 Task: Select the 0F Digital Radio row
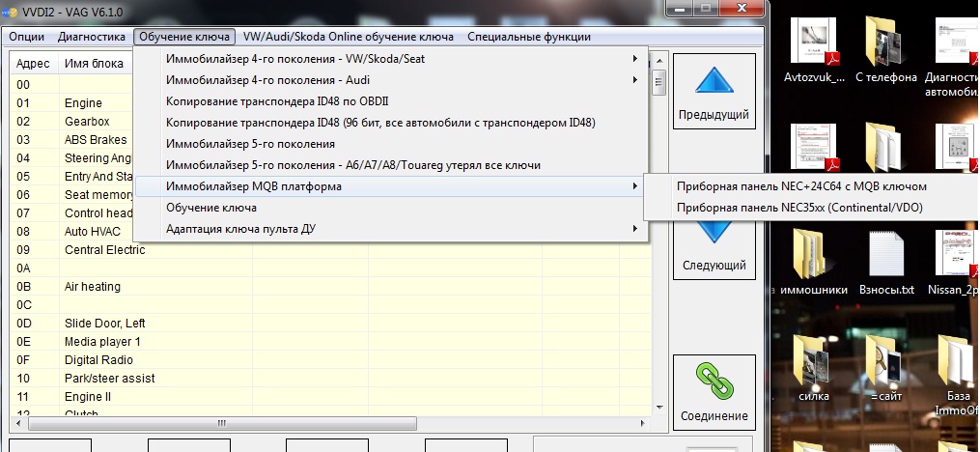click(x=330, y=360)
